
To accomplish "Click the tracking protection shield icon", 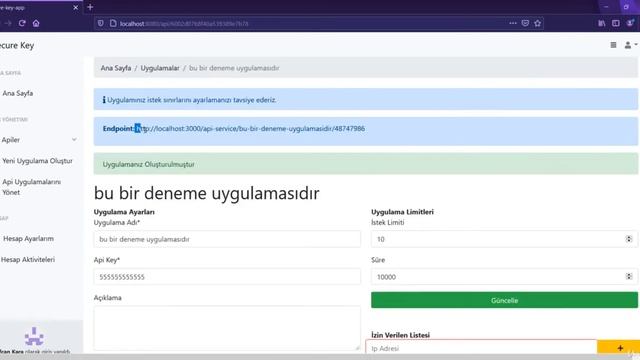I will click(x=100, y=23).
